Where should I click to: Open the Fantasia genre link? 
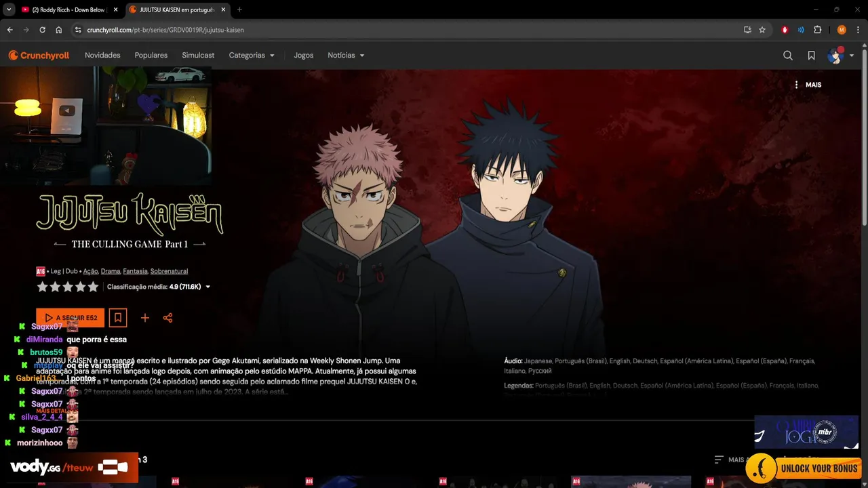(x=135, y=271)
